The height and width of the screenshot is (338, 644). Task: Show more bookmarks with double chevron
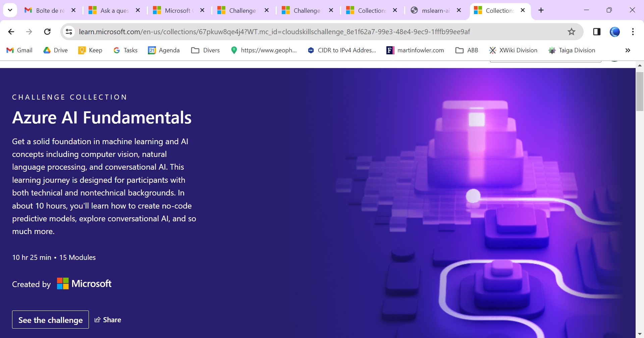[x=628, y=50]
